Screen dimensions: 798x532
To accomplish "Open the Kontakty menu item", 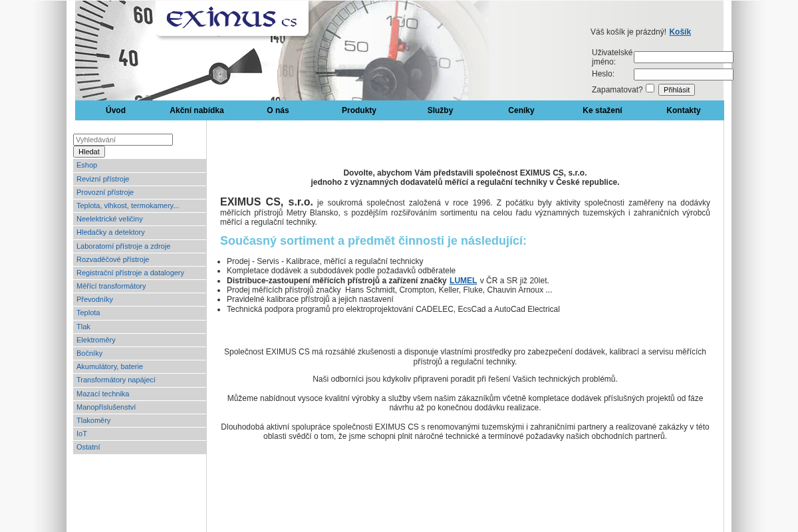I will pyautogui.click(x=684, y=110).
